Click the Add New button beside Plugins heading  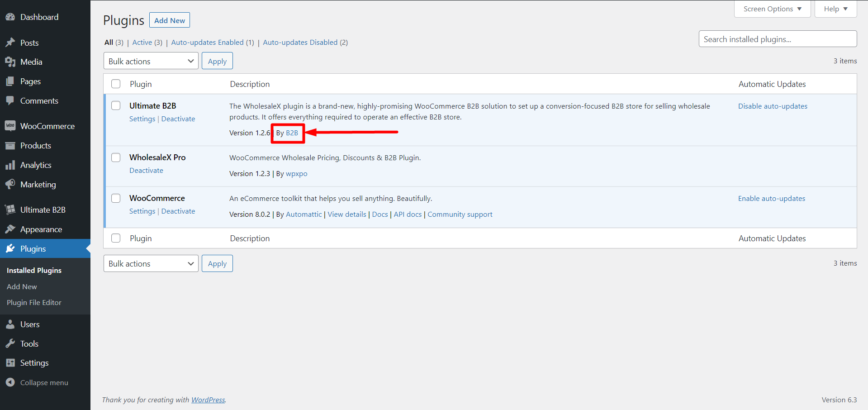pyautogui.click(x=170, y=20)
